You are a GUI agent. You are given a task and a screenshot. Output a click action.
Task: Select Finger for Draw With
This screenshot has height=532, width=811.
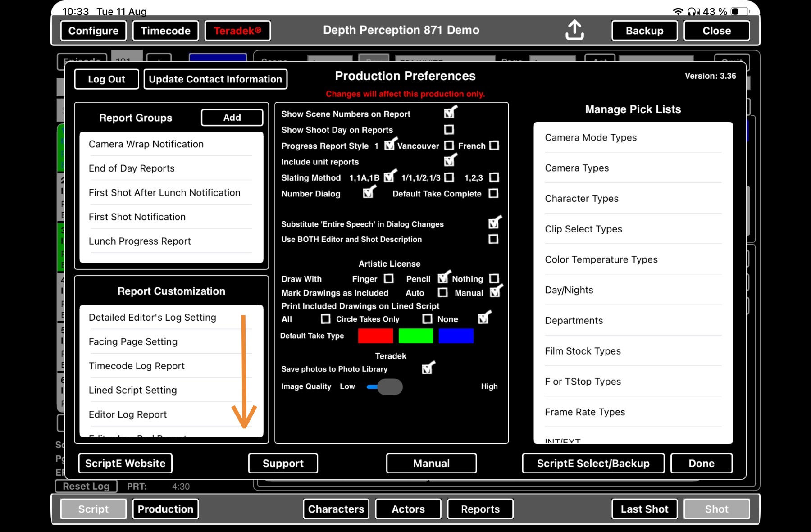(388, 279)
